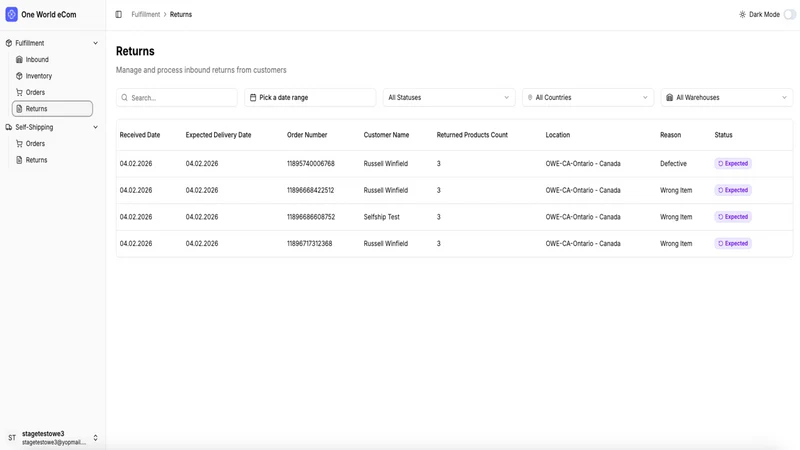Click the Expected status icon for order 11896717312368

pyautogui.click(x=720, y=243)
